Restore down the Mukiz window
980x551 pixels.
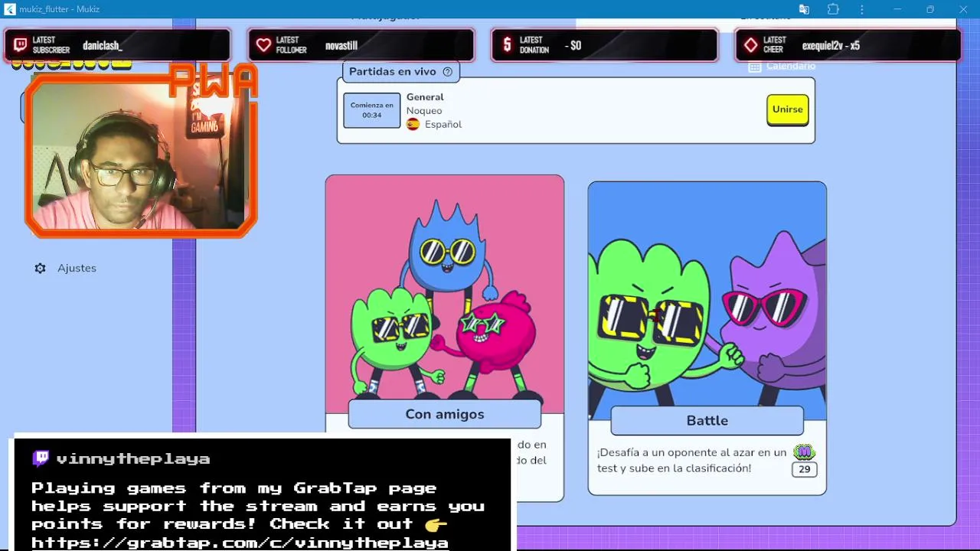point(930,9)
